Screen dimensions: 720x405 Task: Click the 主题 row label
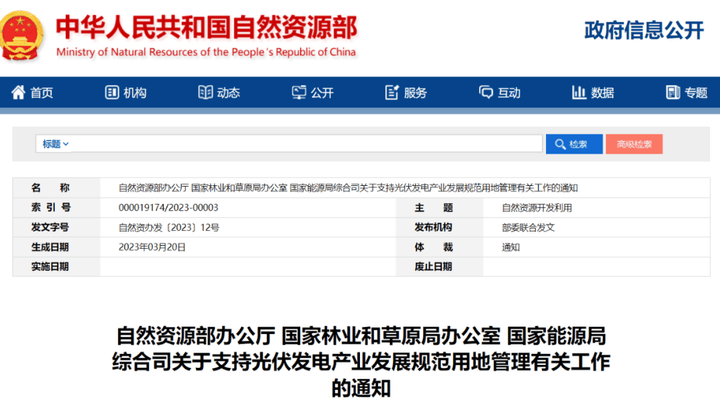point(434,208)
